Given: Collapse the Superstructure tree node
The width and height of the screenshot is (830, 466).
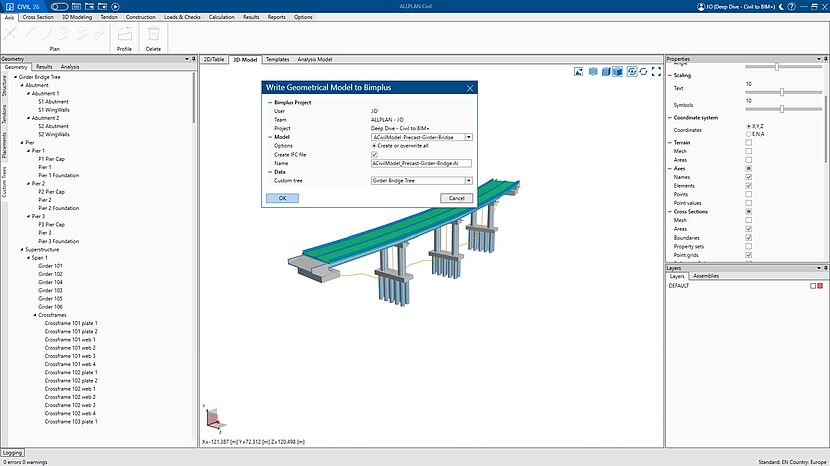Looking at the screenshot, I should 20,250.
